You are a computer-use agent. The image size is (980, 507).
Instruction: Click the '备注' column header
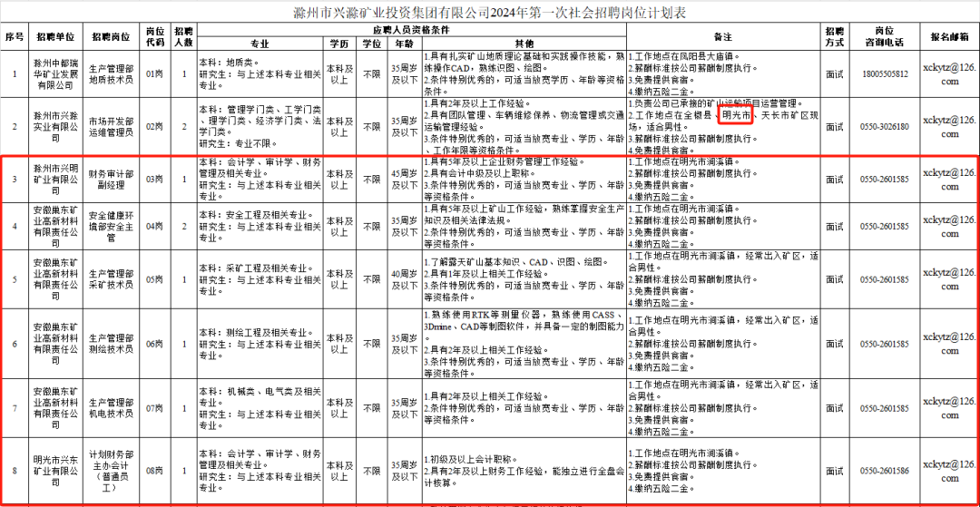723,37
